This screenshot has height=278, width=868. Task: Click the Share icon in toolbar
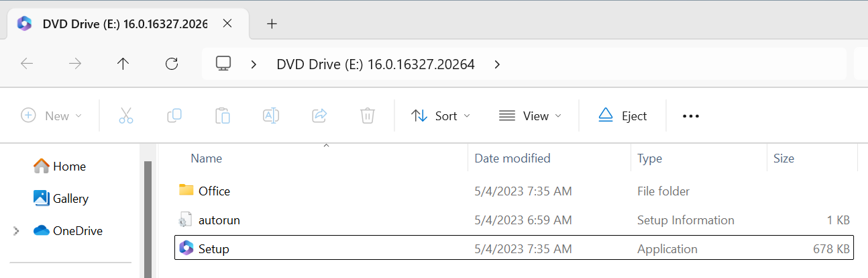click(x=319, y=115)
